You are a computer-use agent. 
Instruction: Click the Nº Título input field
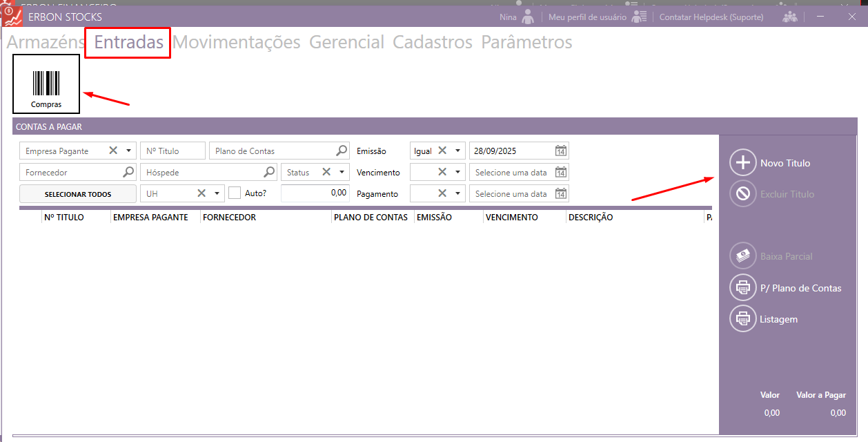[x=172, y=151]
